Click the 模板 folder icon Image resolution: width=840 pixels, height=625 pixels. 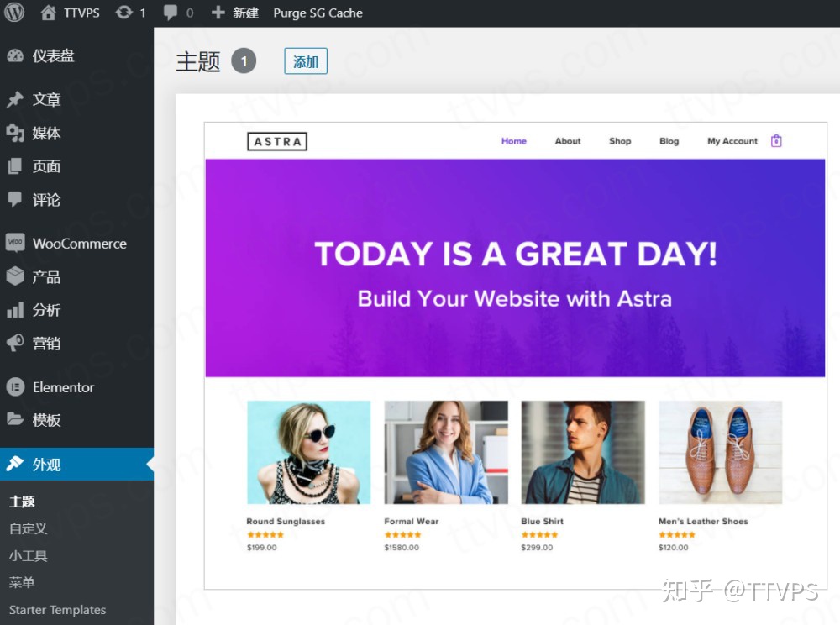click(15, 419)
